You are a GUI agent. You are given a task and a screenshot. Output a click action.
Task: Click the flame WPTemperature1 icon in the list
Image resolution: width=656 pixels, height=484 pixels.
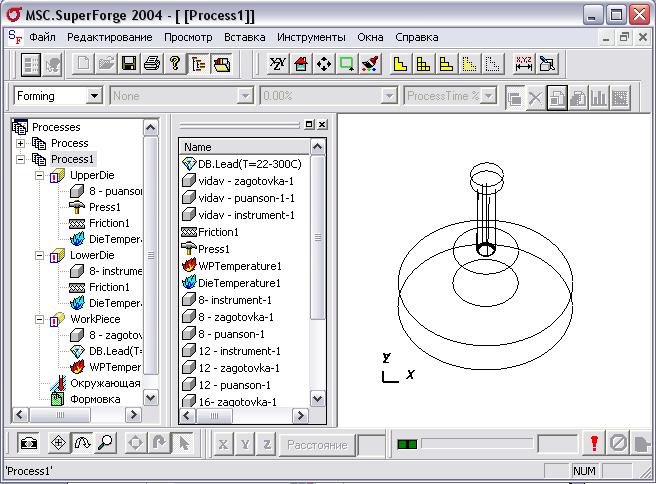[189, 266]
